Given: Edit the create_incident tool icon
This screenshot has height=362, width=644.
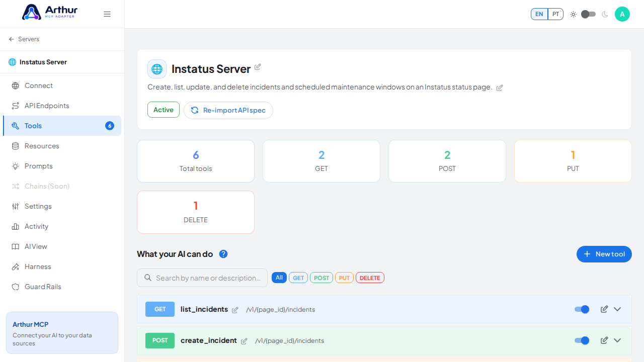Looking at the screenshot, I should [604, 340].
